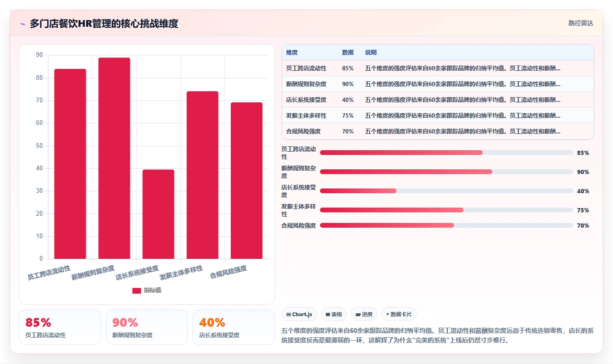This screenshot has height=364, width=613.
Task: Select the 数据卡片 tag chip
Action: (x=399, y=314)
